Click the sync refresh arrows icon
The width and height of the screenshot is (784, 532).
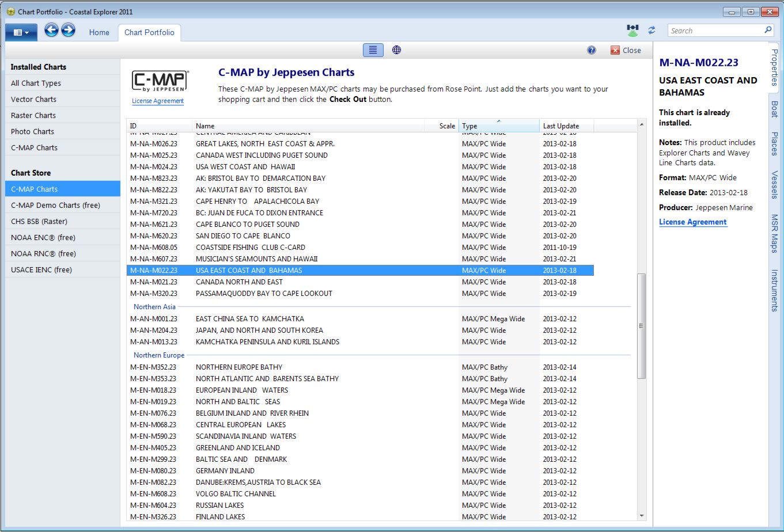point(652,31)
